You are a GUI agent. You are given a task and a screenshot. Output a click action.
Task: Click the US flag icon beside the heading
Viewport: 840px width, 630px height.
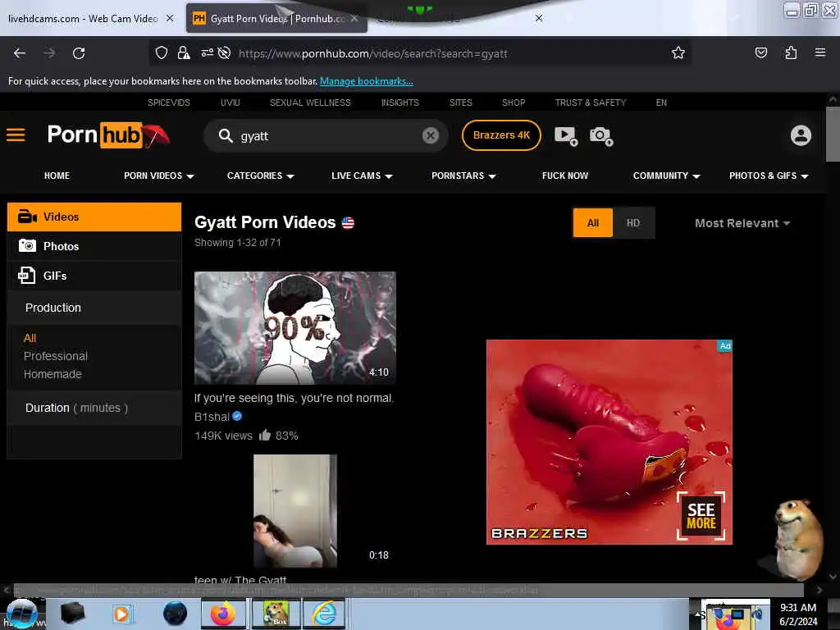(x=348, y=223)
